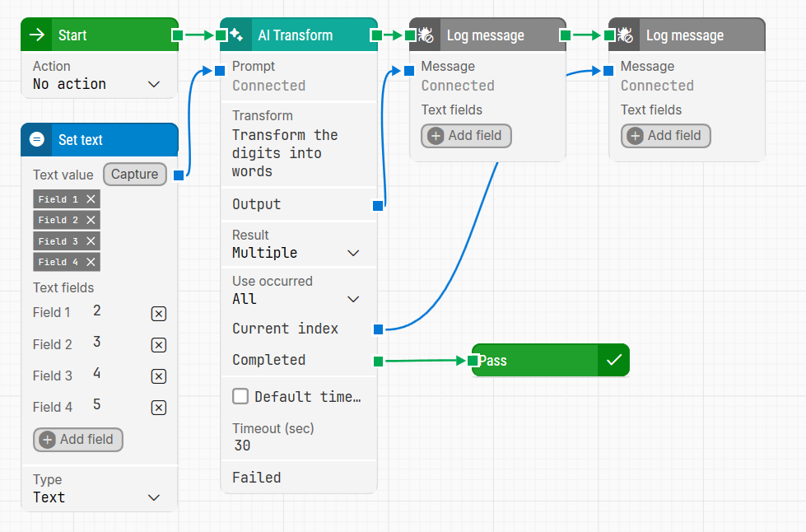Remove the Field 3 tag from Text value
806x532 pixels.
[x=91, y=241]
